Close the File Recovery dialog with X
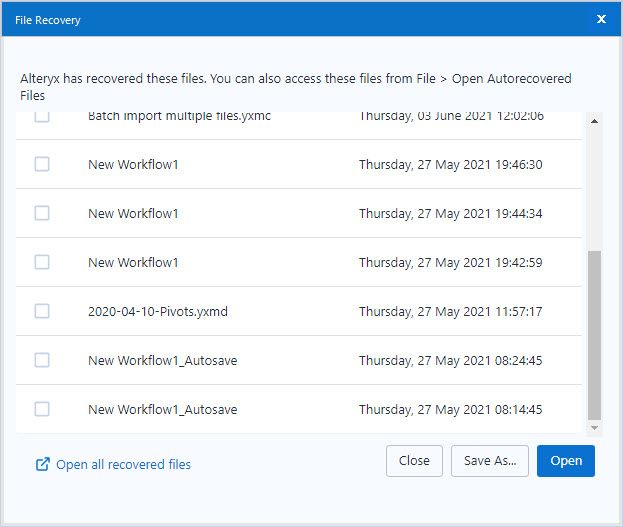This screenshot has width=623, height=527. (601, 19)
